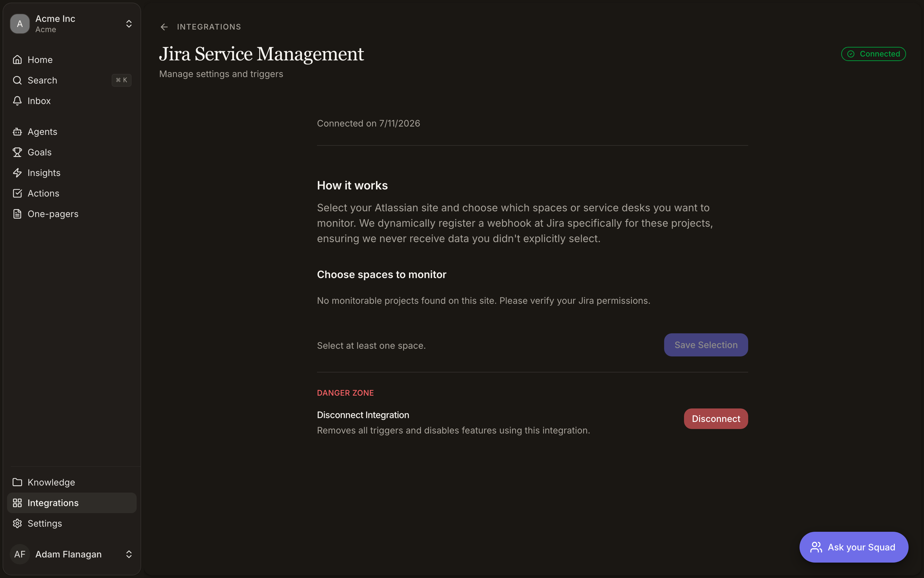Click the Actions checkbox icon

pyautogui.click(x=17, y=193)
